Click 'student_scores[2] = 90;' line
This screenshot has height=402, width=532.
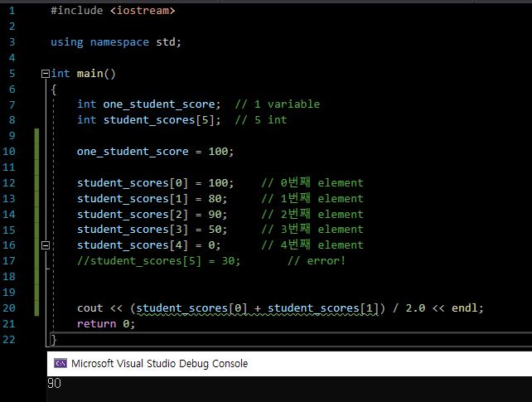152,215
